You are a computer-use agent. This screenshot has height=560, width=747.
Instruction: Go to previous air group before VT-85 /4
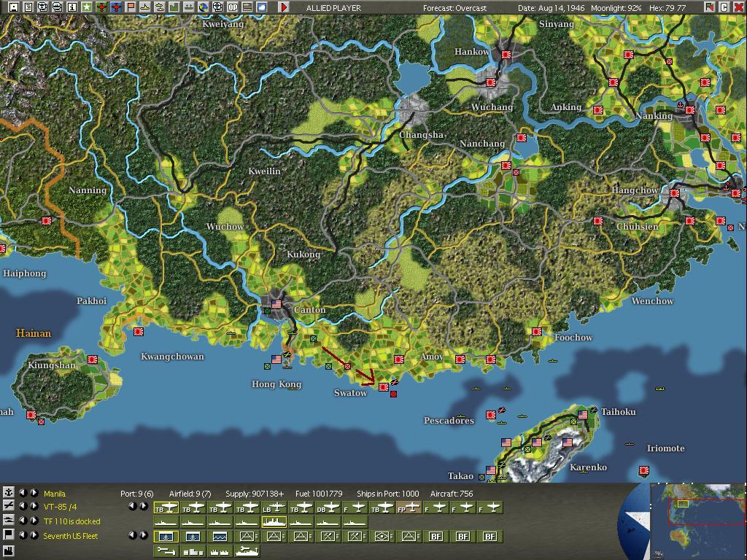click(23, 506)
